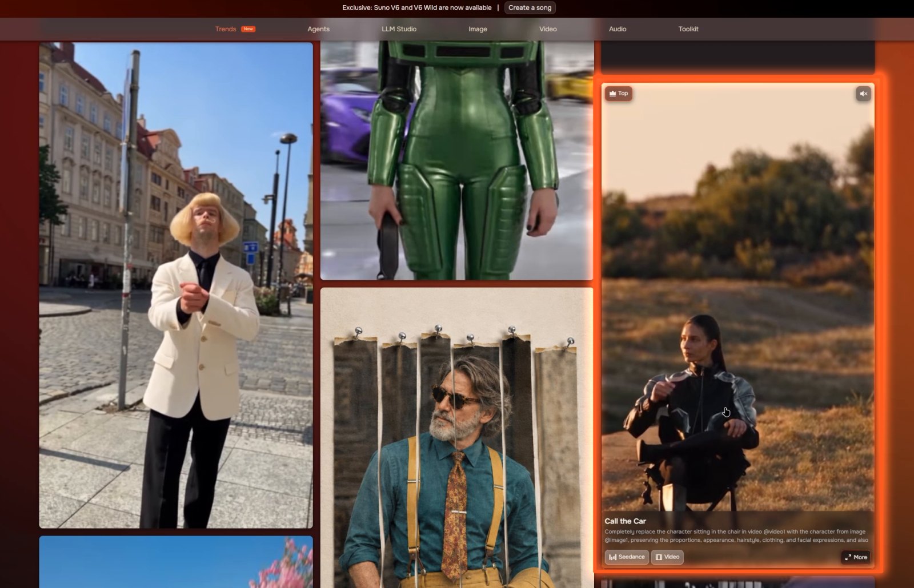This screenshot has width=914, height=588.
Task: Expand the card with More button
Action: click(x=856, y=557)
